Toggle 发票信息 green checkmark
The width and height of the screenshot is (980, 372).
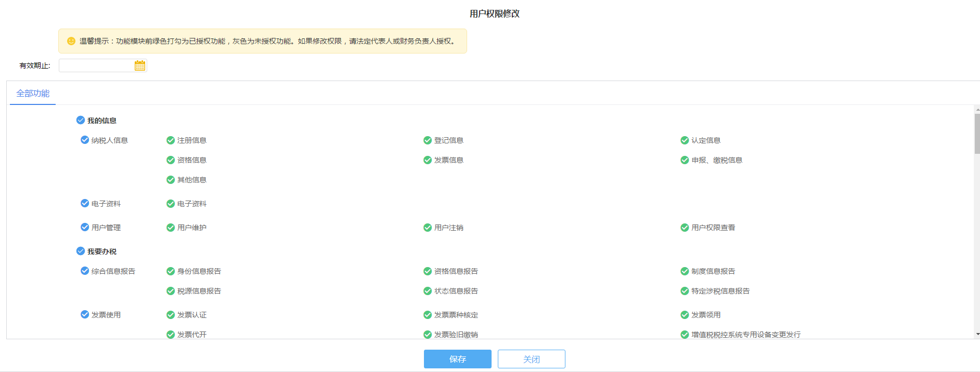tap(428, 160)
